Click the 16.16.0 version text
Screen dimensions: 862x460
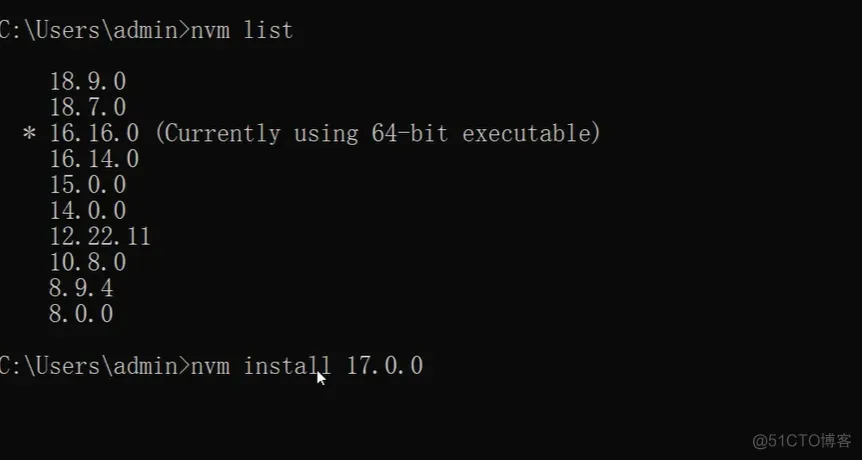[94, 133]
